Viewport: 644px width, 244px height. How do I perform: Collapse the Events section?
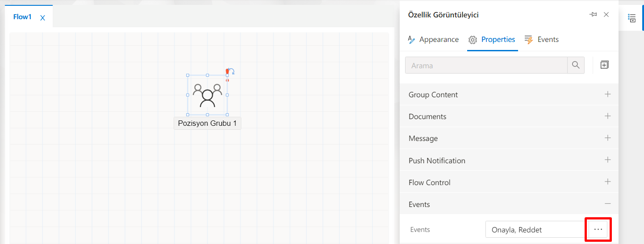(x=607, y=204)
